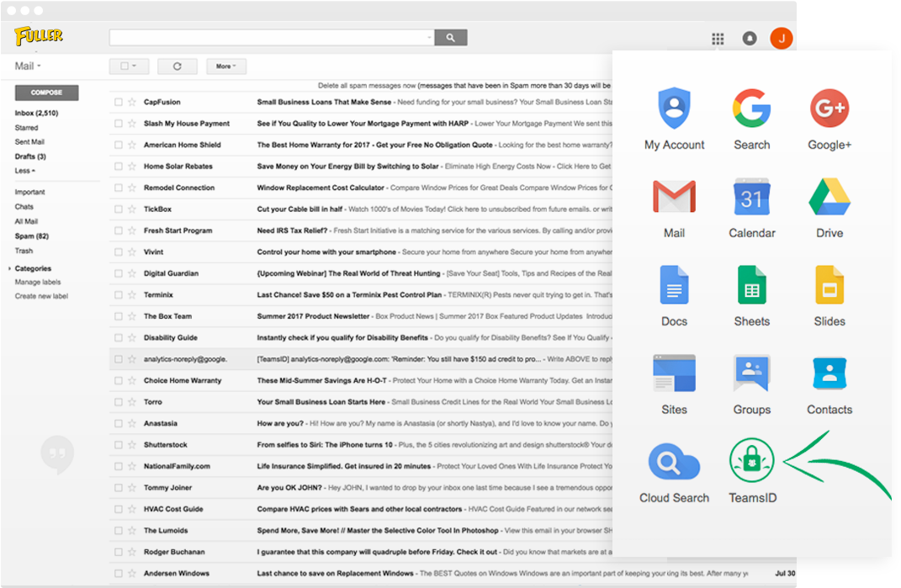This screenshot has height=588, width=901.
Task: Open the Mail switcher dropdown
Action: pyautogui.click(x=28, y=66)
